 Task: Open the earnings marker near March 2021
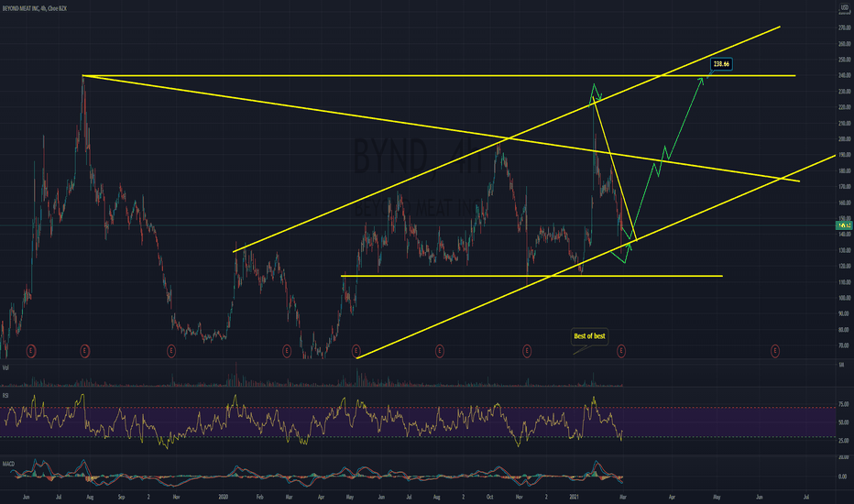[621, 352]
